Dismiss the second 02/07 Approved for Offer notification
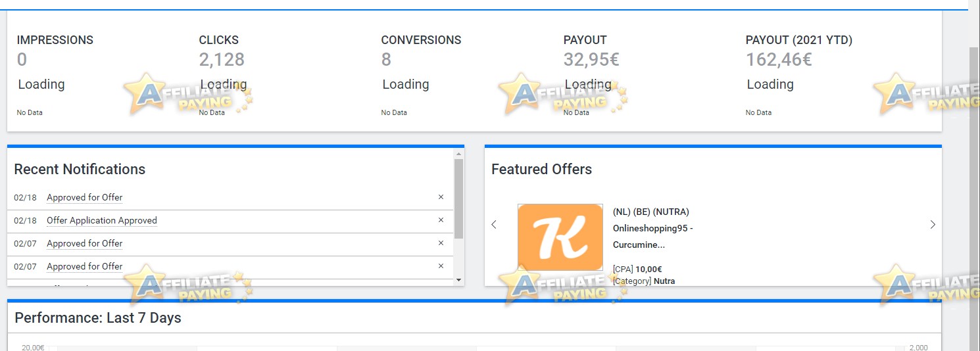Screen dimensions: 980x351 441,266
